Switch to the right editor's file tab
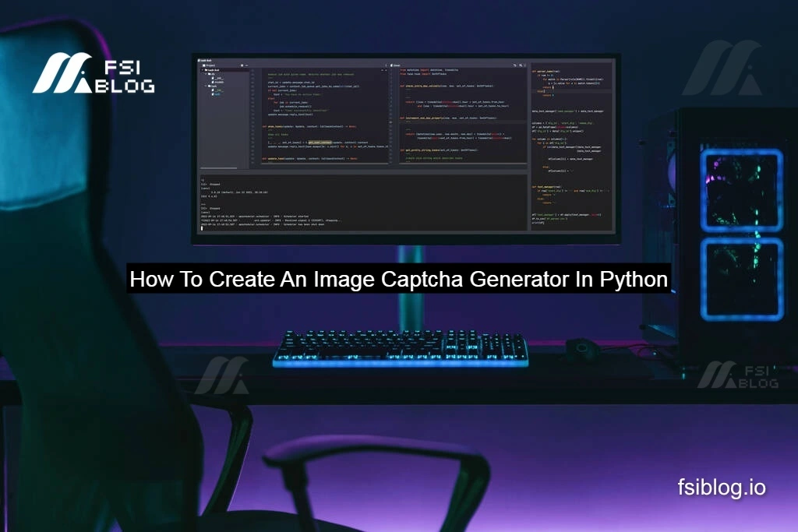 pyautogui.click(x=397, y=65)
